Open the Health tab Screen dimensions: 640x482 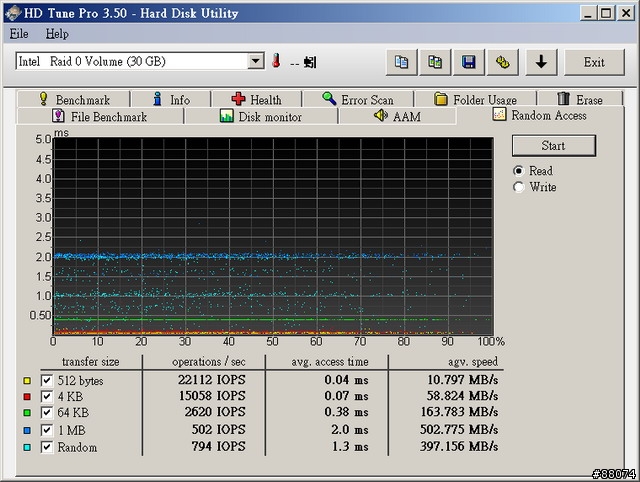coord(256,99)
